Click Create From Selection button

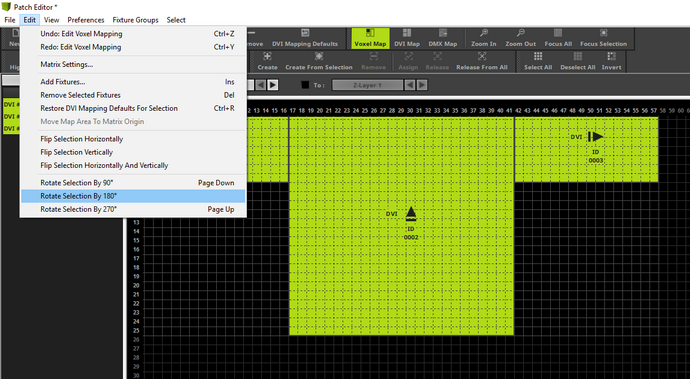319,62
